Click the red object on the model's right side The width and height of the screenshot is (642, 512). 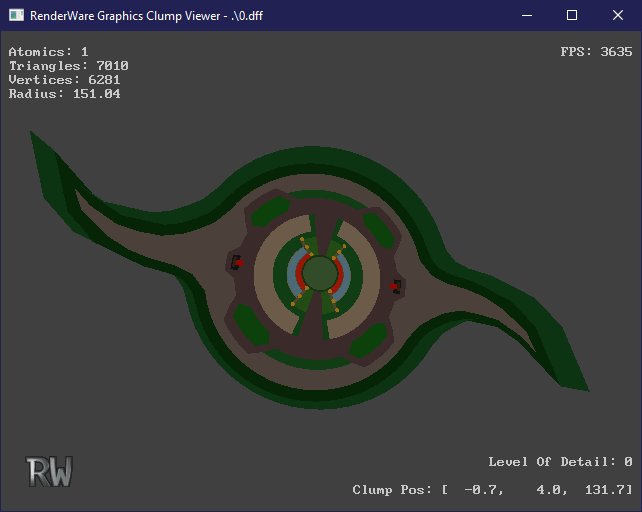[397, 286]
